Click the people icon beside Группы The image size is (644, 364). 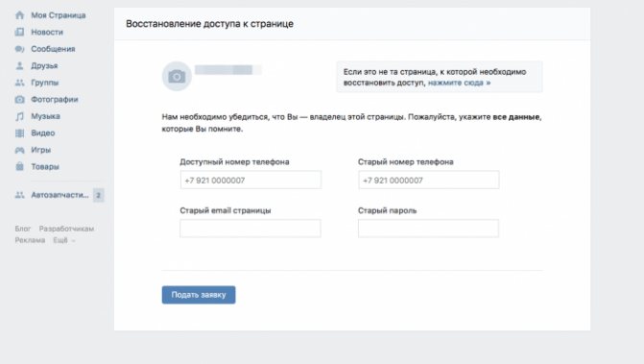(19, 83)
